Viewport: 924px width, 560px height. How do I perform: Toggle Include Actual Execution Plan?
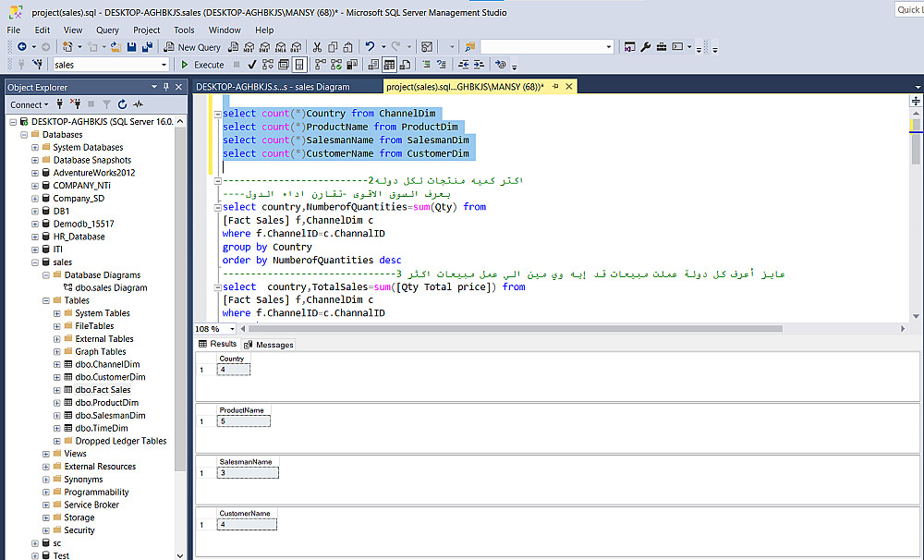click(x=322, y=65)
